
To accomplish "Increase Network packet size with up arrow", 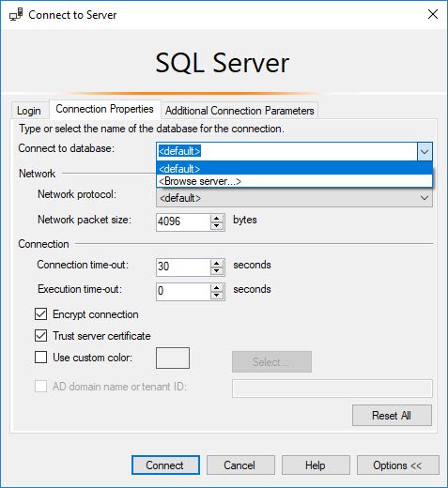I will (x=217, y=218).
